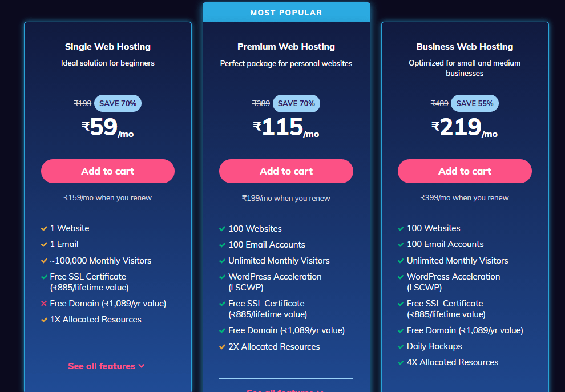Click the check beside "WordPress Acceleration (LSCWP)" in Premium
Image resolution: width=565 pixels, height=392 pixels.
223,277
